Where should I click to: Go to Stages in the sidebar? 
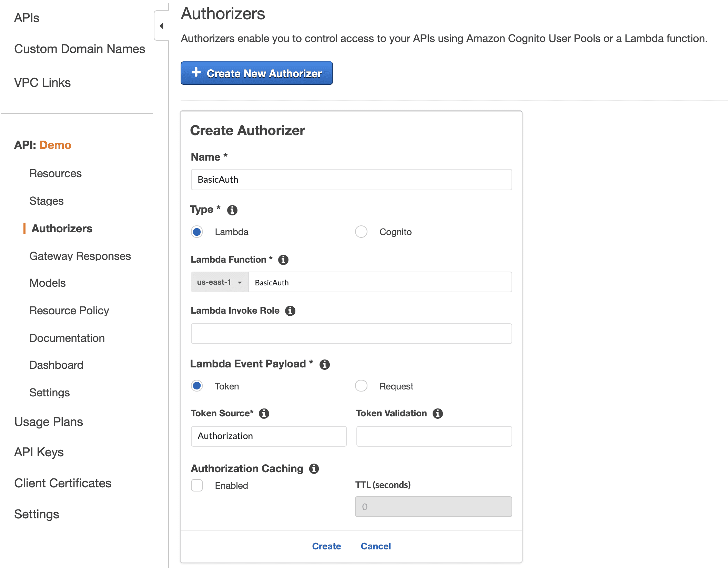pyautogui.click(x=47, y=201)
